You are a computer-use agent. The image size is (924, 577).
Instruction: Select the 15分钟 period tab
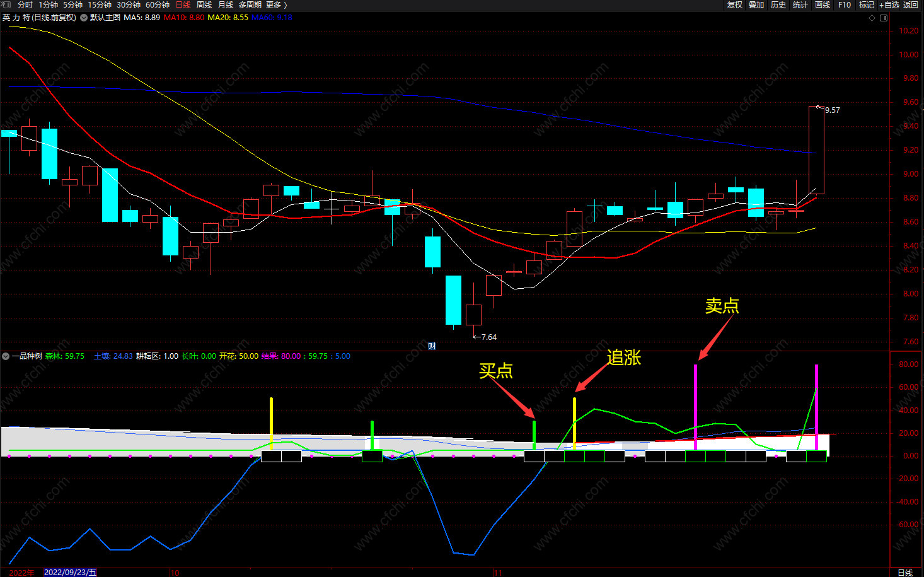click(x=100, y=5)
